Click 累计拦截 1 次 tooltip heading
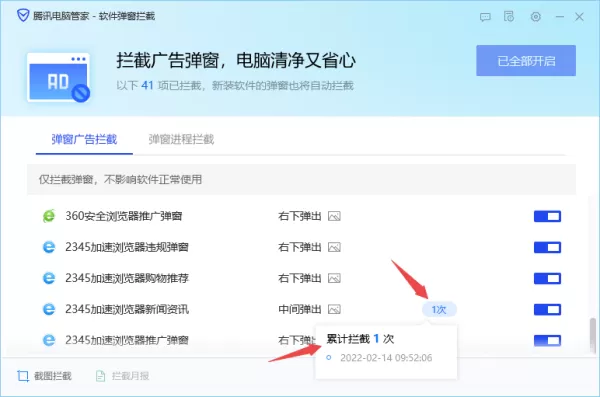Image resolution: width=600 pixels, height=397 pixels. tap(360, 339)
